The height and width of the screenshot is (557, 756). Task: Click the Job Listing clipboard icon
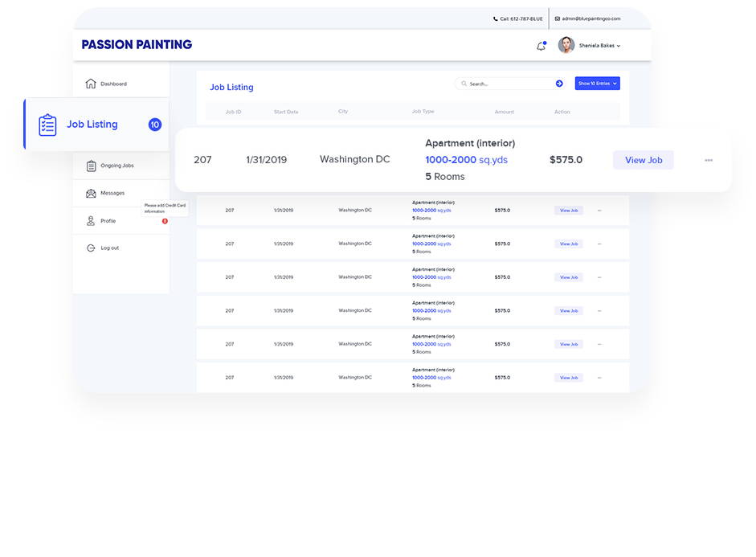(48, 125)
